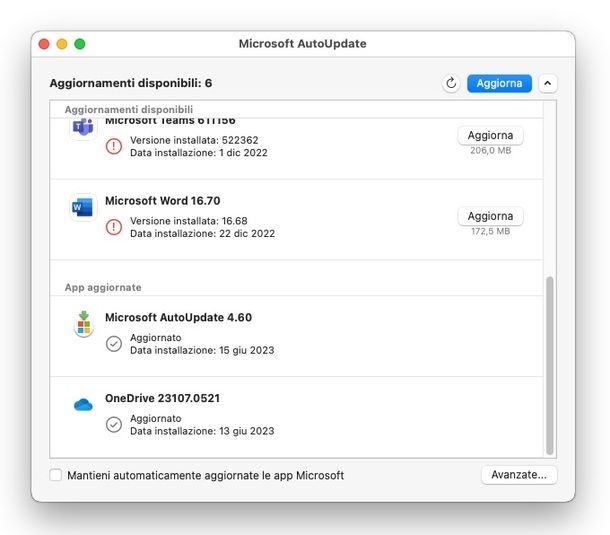
Task: Click the OneDrive cloud icon
Action: coord(83,405)
